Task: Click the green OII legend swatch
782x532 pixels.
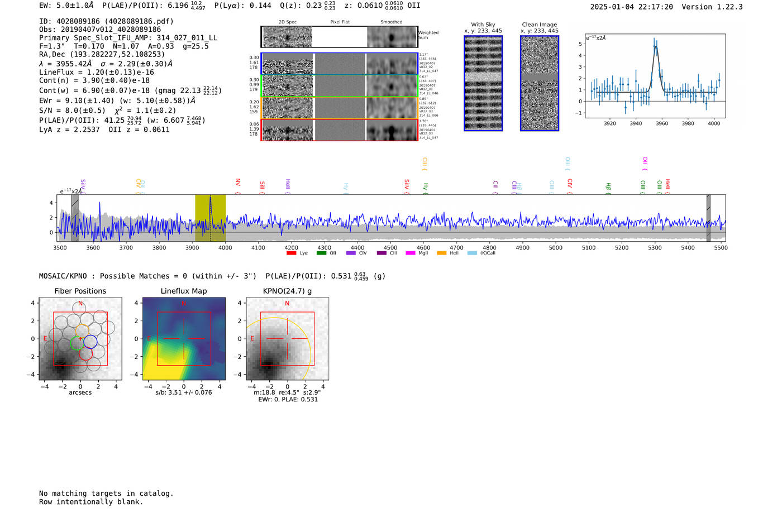Action: (x=321, y=253)
